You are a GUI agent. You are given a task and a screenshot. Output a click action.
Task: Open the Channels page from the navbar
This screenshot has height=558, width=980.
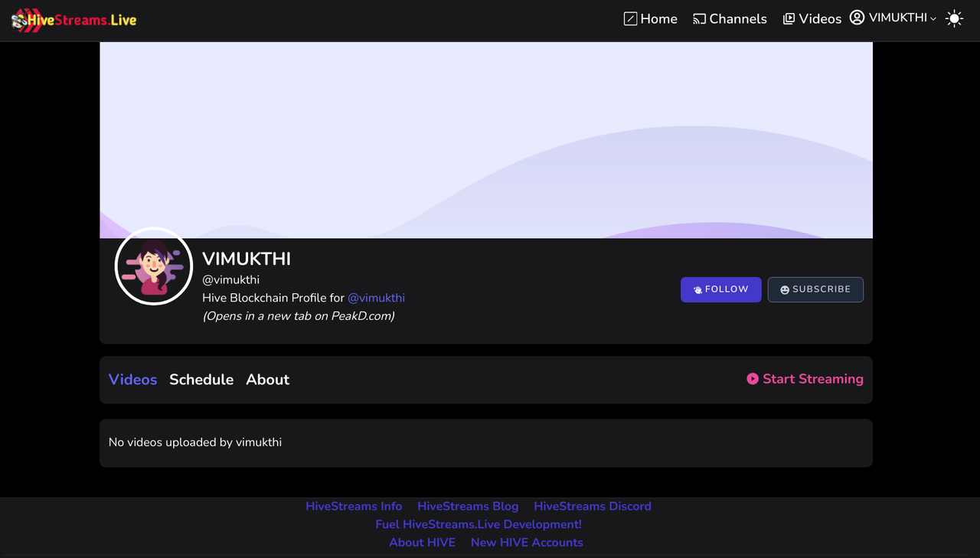[730, 18]
